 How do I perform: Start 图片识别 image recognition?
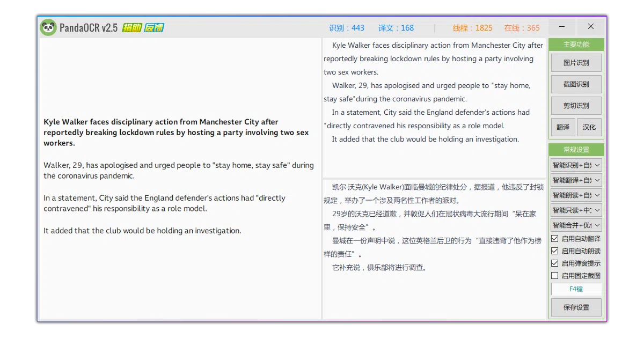(576, 63)
